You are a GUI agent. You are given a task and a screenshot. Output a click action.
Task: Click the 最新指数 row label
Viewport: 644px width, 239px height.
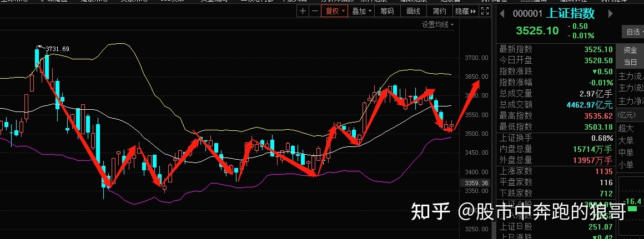pyautogui.click(x=515, y=49)
